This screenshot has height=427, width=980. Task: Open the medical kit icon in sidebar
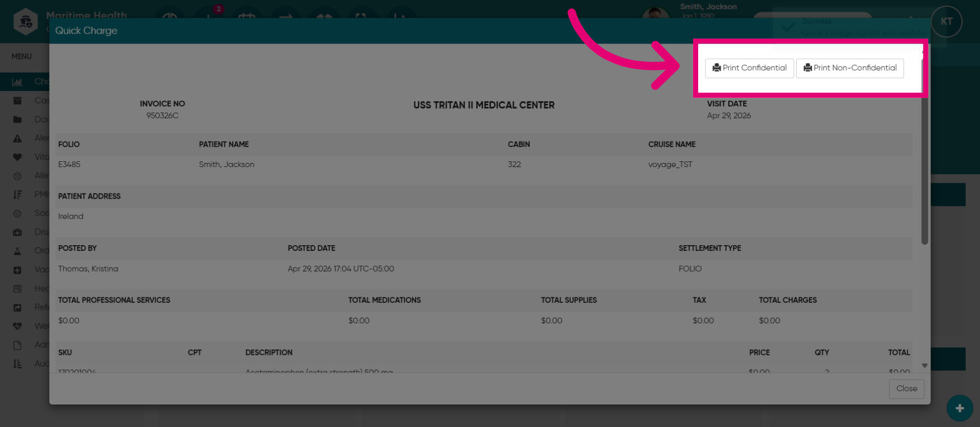point(17,232)
